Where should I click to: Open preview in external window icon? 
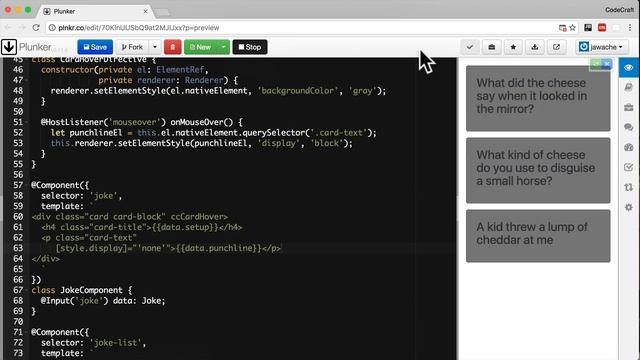(x=556, y=47)
